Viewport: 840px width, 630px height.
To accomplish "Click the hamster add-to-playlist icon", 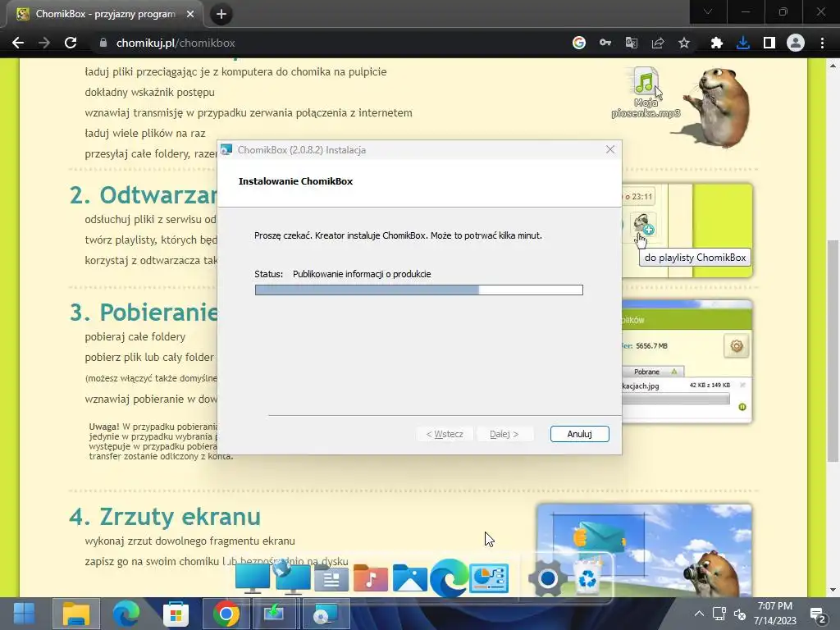I will [642, 223].
